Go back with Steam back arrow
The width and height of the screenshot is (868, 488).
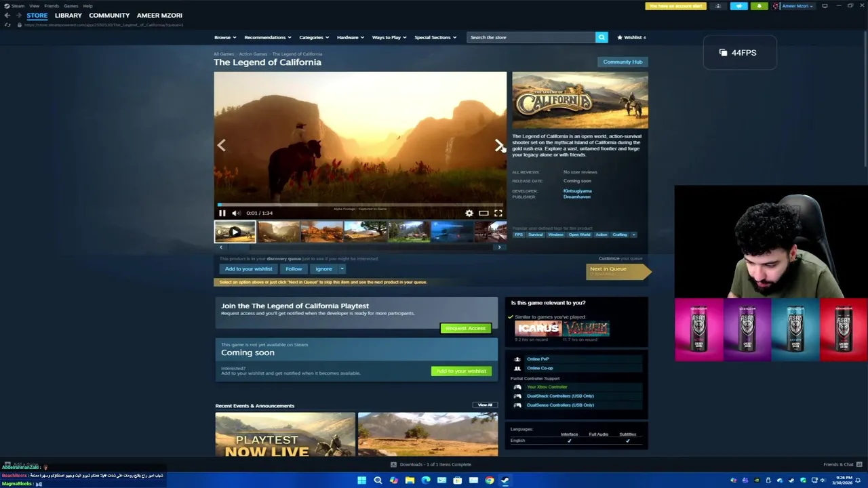(x=7, y=15)
